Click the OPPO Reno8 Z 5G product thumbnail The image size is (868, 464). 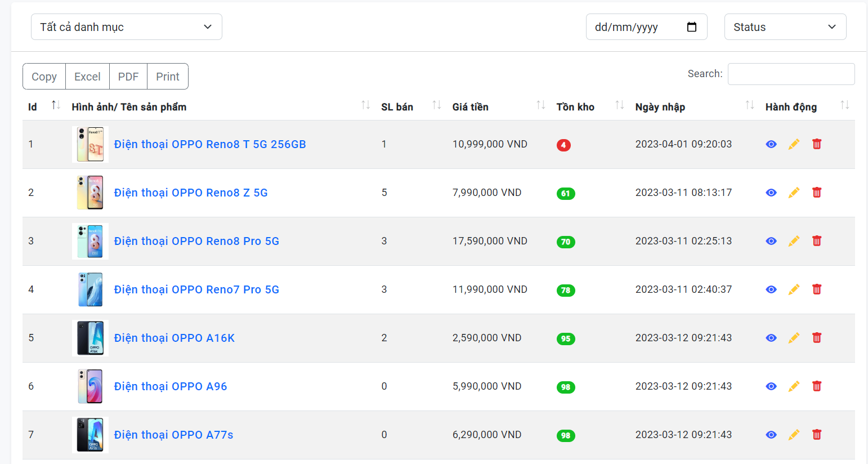pos(90,193)
